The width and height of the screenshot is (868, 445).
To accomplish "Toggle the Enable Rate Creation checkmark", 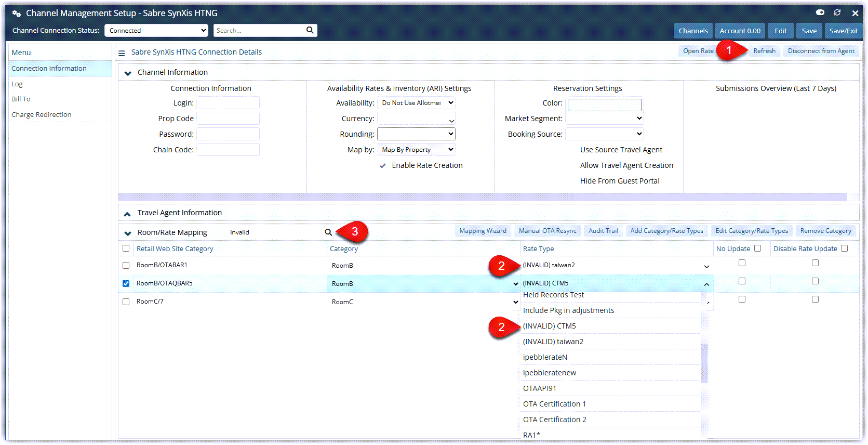I will coord(383,166).
